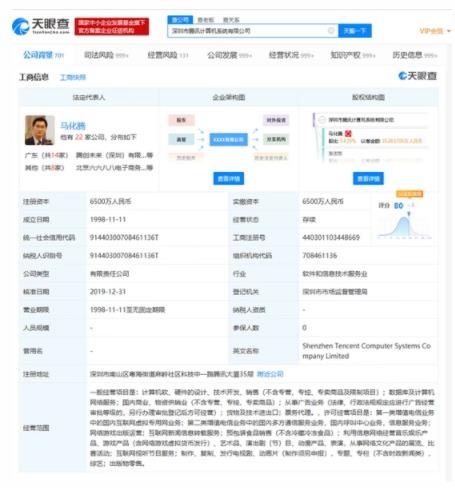
Task: Click the 评分 80 score value
Action: point(398,206)
